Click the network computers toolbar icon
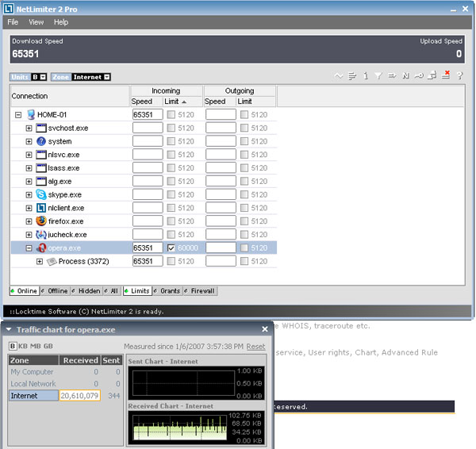The height and width of the screenshot is (449, 476). click(432, 75)
